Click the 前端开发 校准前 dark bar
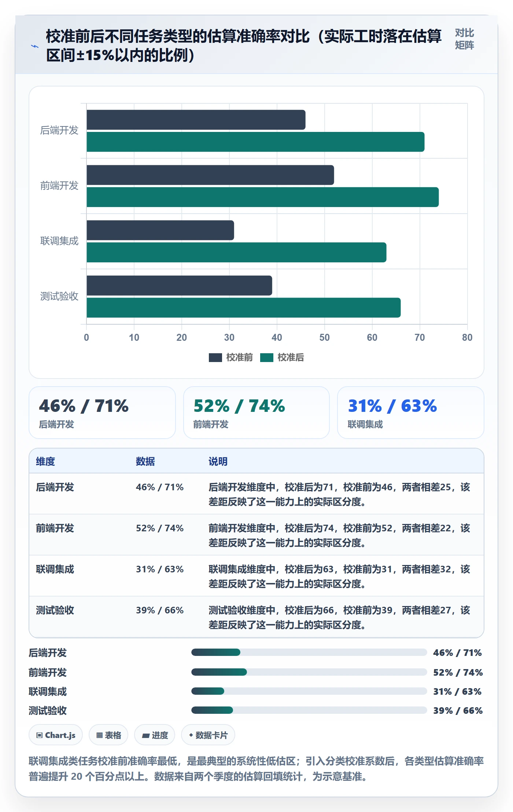 pos(210,175)
